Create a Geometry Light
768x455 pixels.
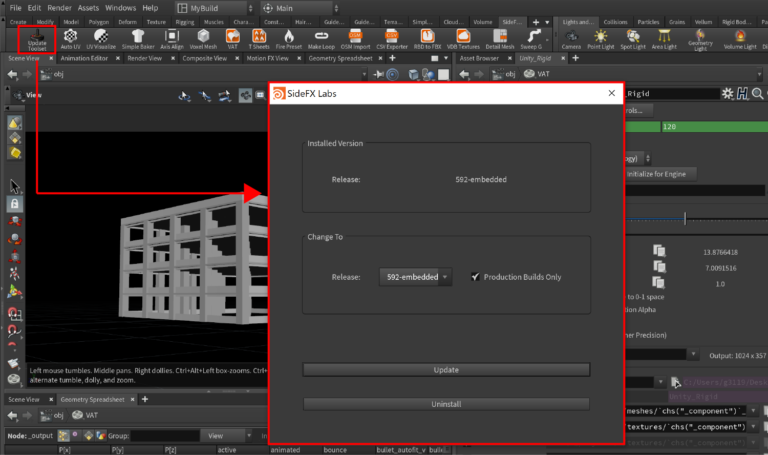(700, 40)
